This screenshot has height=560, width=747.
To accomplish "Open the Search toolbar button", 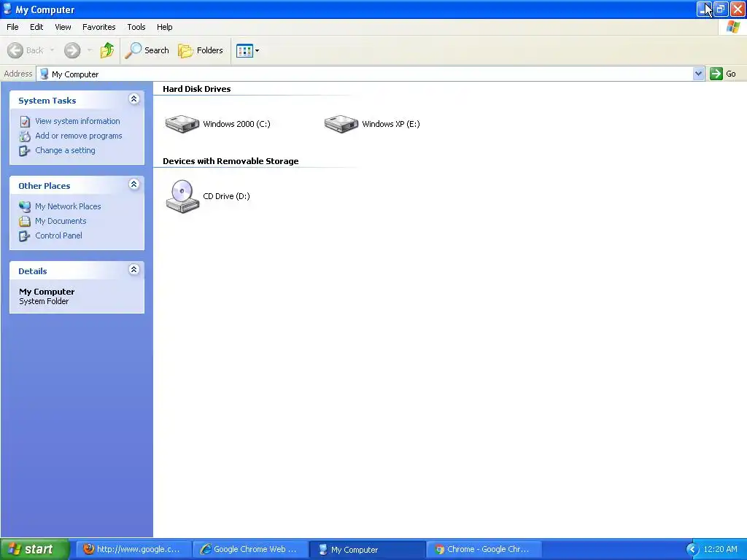I will click(147, 50).
